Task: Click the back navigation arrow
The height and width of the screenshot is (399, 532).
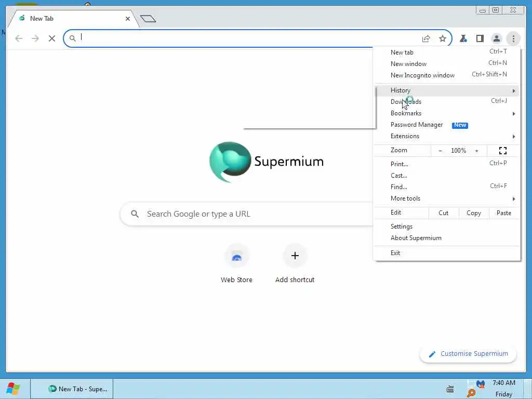Action: coord(19,38)
